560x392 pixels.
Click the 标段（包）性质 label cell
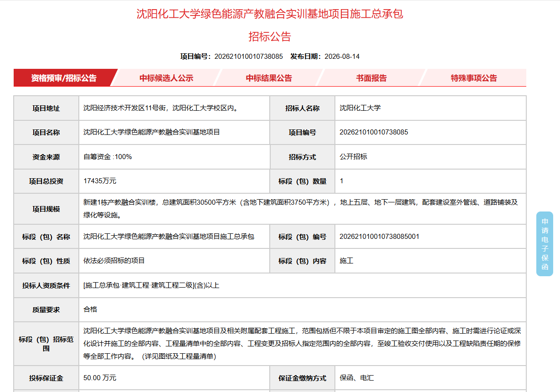point(46,261)
